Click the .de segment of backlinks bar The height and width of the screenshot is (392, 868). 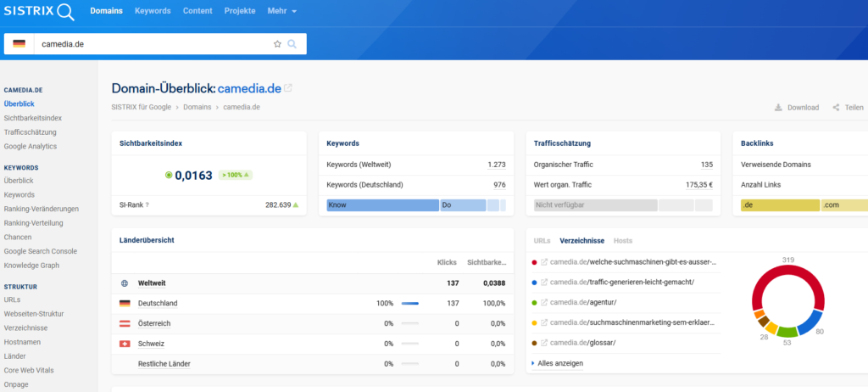click(x=780, y=205)
